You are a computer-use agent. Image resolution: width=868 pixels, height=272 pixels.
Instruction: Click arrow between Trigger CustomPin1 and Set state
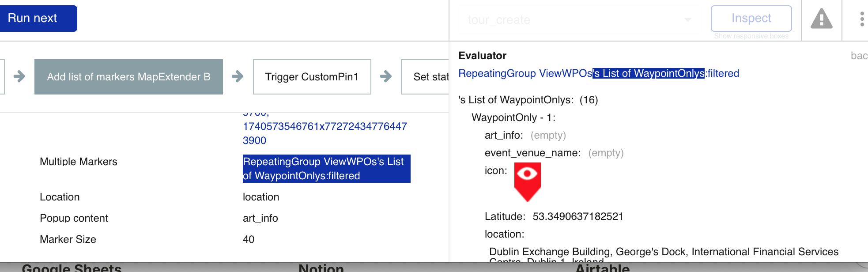[x=386, y=76]
